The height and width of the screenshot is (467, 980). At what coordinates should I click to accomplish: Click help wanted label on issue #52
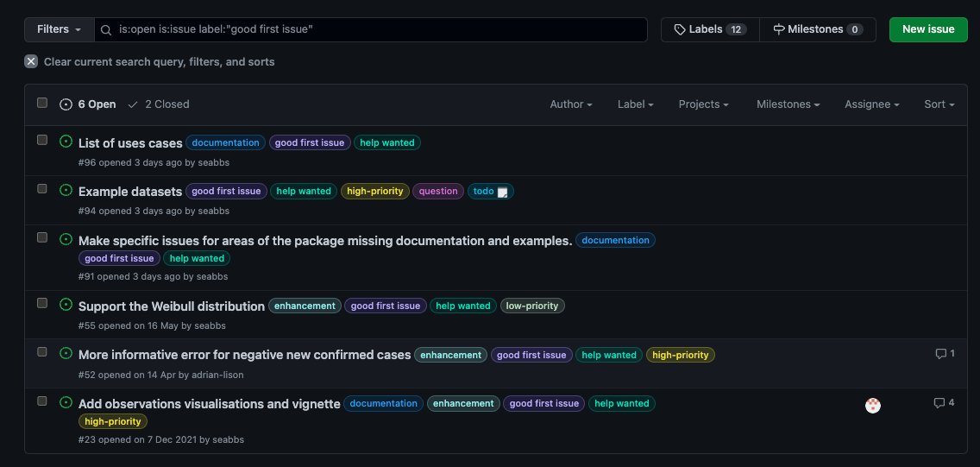[x=609, y=355]
